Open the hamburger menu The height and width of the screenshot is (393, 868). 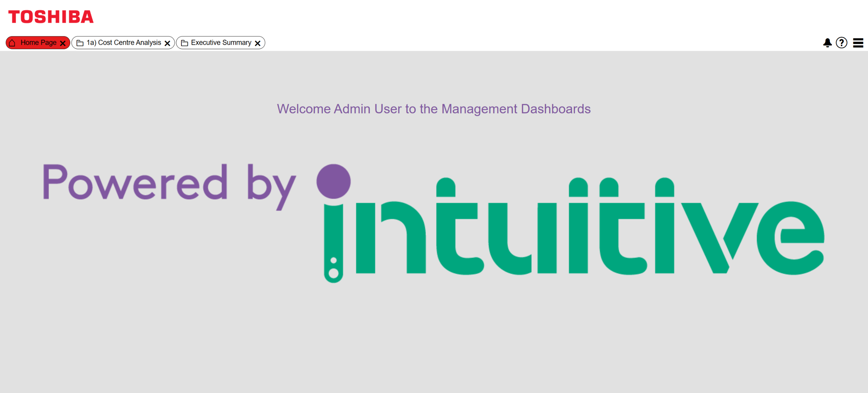pyautogui.click(x=858, y=43)
